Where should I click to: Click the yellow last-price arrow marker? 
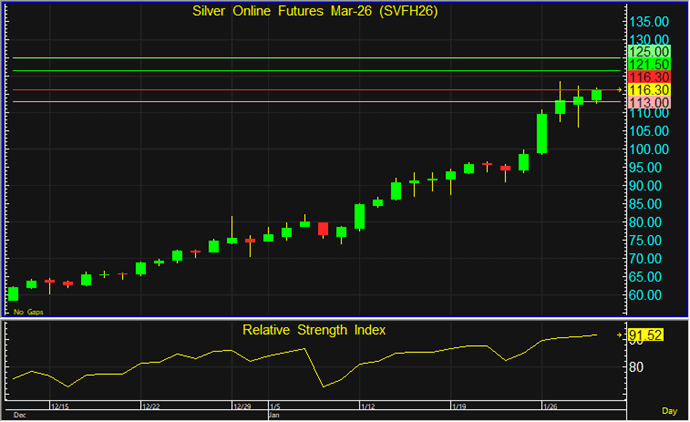point(620,90)
